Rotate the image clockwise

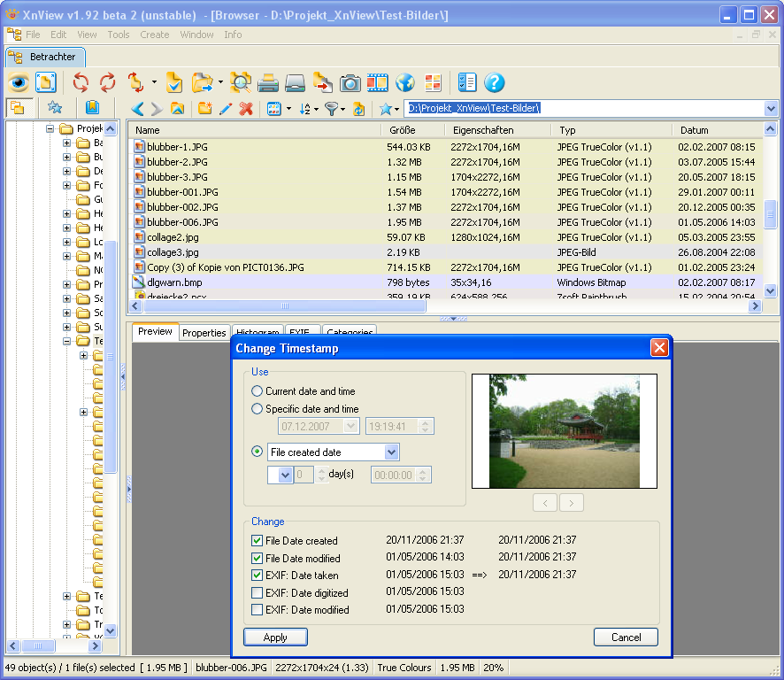pyautogui.click(x=107, y=82)
